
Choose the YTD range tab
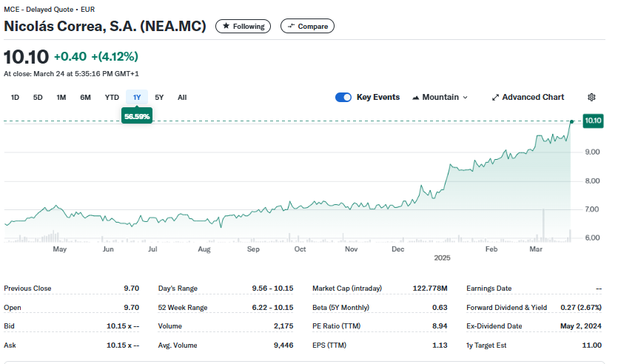[x=112, y=98]
